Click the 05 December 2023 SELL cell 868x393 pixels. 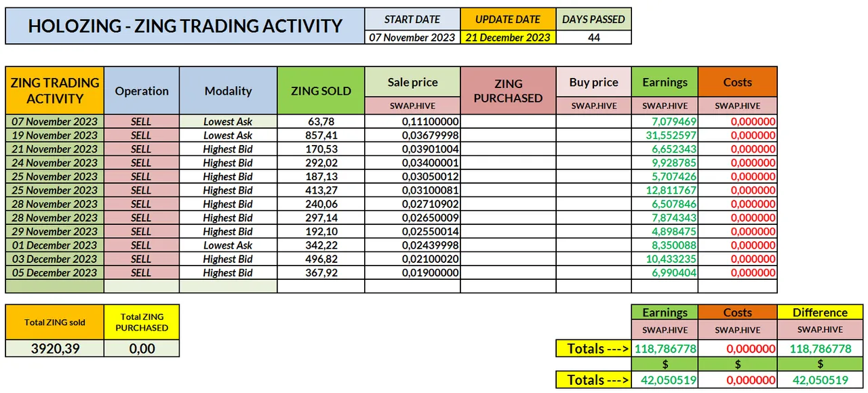click(142, 272)
